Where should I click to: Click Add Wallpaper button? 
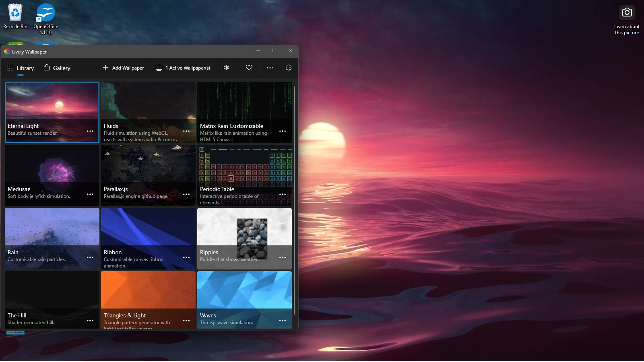pos(123,68)
